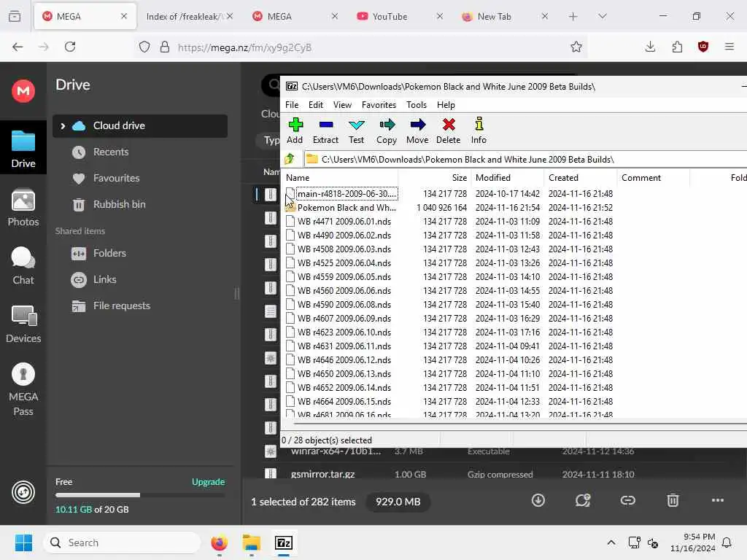Open Devices in MEGA left rail
Screen dimensions: 747x560
tap(23, 324)
